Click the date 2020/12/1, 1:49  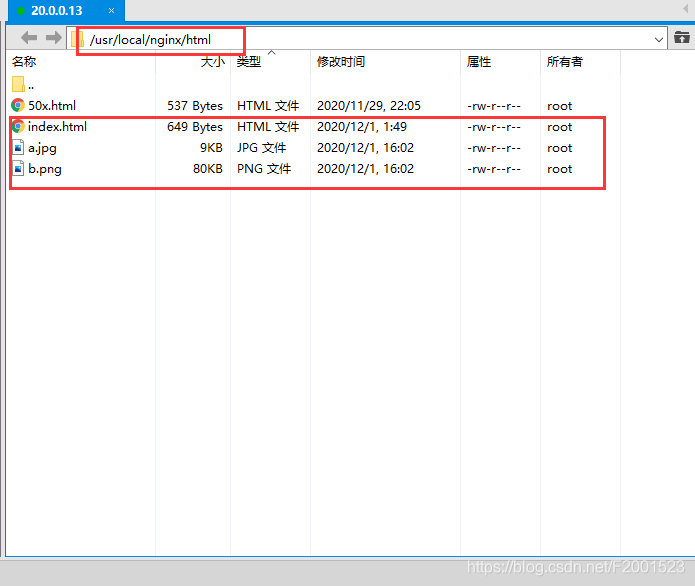(362, 127)
